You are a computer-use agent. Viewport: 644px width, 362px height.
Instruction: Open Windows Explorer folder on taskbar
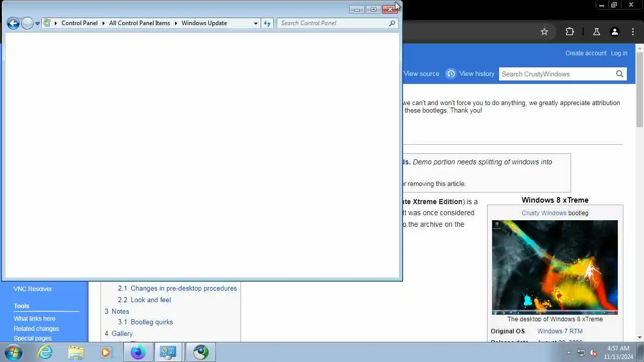tap(76, 352)
